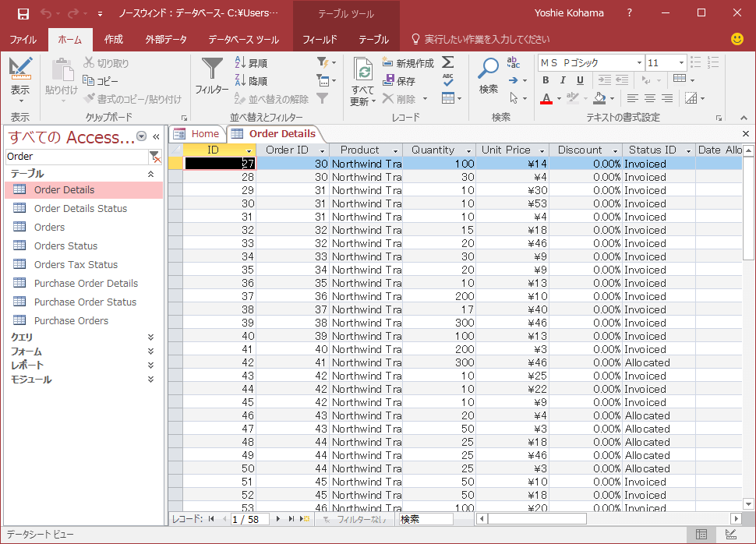The height and width of the screenshot is (544, 756).
Task: Click the Copy (コピー) icon
Action: tap(89, 81)
